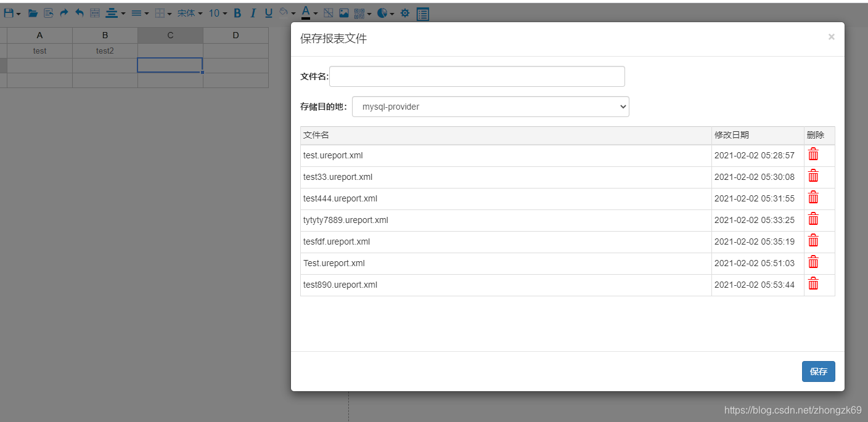Image resolution: width=868 pixels, height=422 pixels.
Task: Click the import/preview document icon
Action: pyautogui.click(x=49, y=13)
